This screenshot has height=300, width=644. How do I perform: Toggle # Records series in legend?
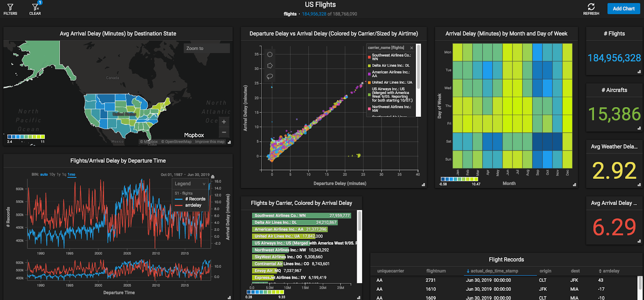coord(190,199)
